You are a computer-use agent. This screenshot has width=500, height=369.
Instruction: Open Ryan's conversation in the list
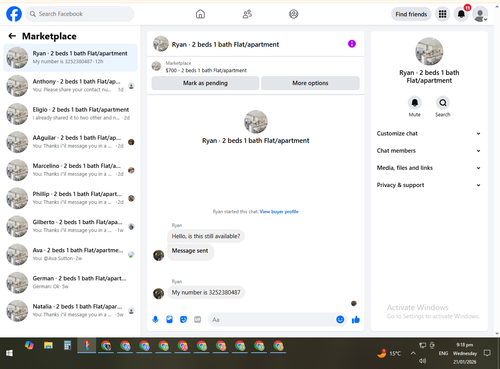(x=70, y=58)
